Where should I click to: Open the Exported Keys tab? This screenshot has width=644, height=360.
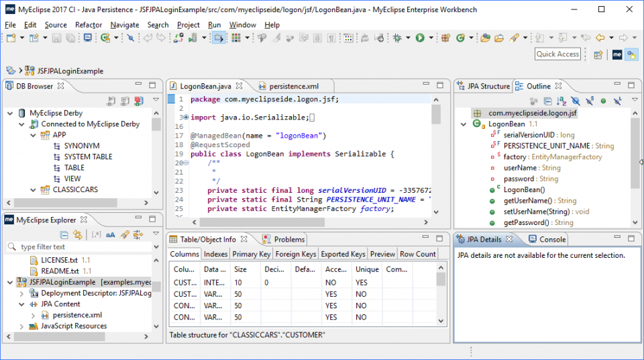343,254
